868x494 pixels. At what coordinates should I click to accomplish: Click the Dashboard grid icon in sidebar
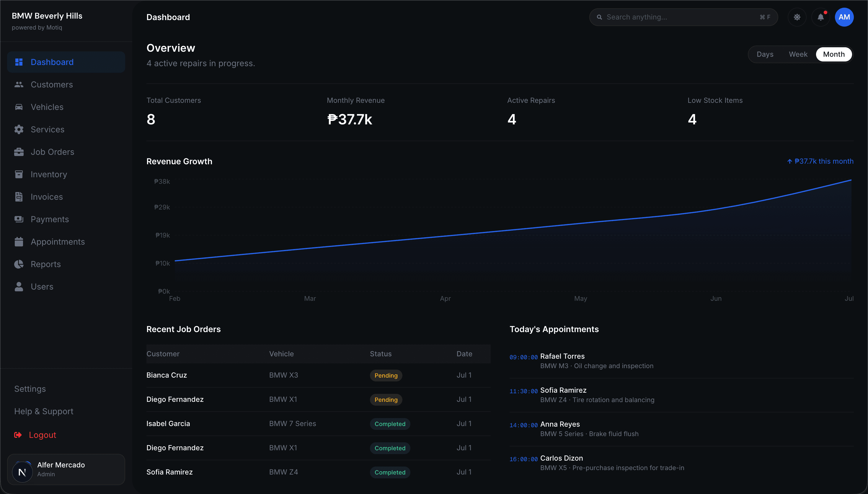(19, 62)
